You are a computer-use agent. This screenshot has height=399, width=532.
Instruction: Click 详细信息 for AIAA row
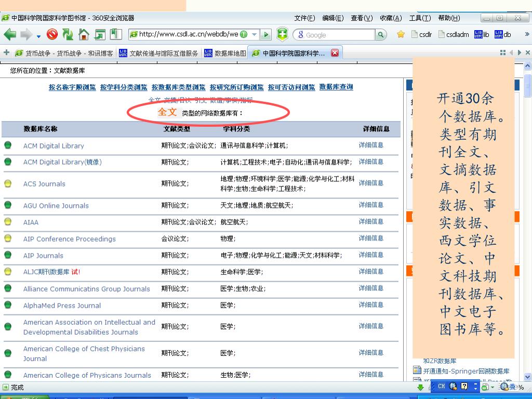(371, 222)
